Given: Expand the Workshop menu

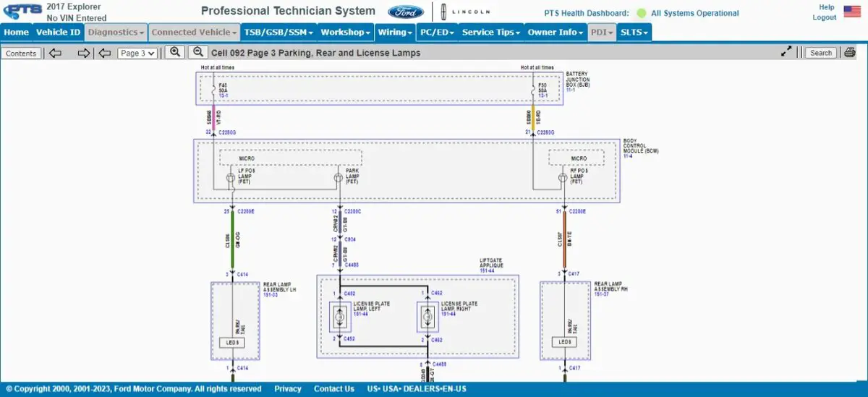Looking at the screenshot, I should point(345,32).
